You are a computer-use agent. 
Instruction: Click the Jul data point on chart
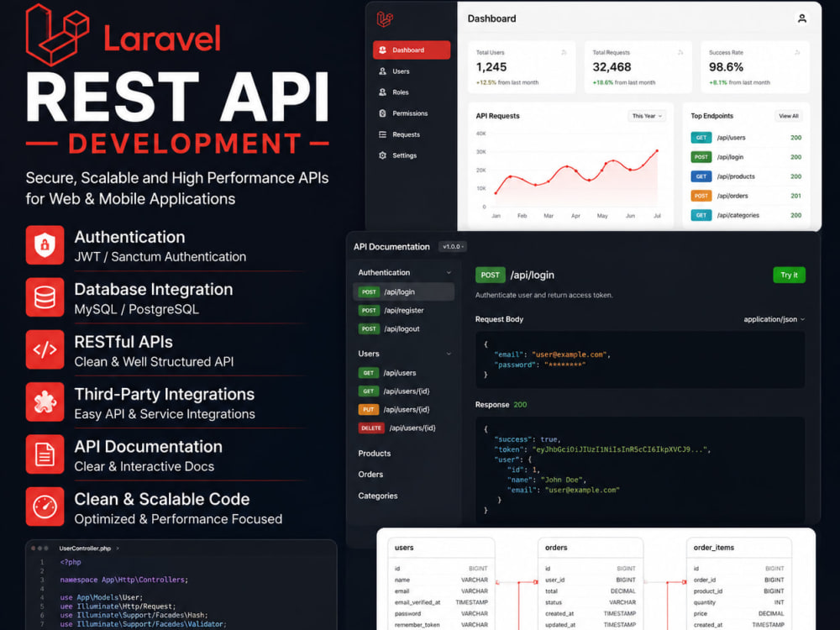point(658,151)
